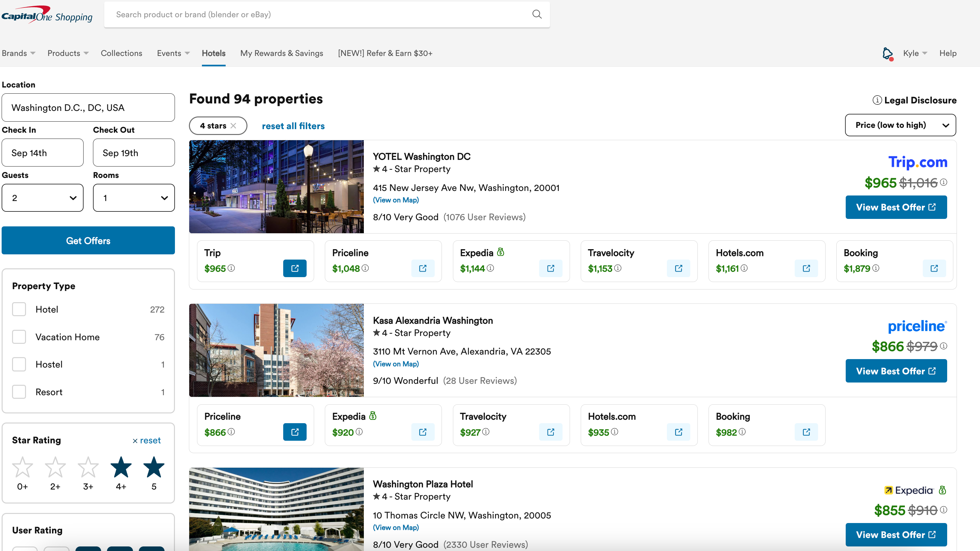Click info icon beside Trip $965 price
Viewport: 980px width, 551px height.
tap(231, 268)
